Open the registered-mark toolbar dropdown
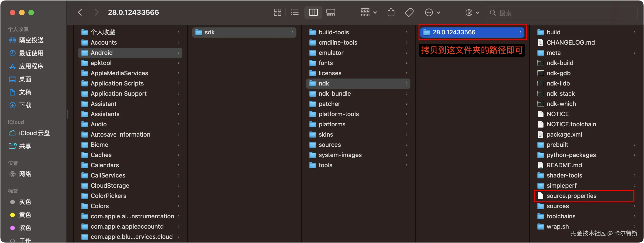 pos(472,13)
